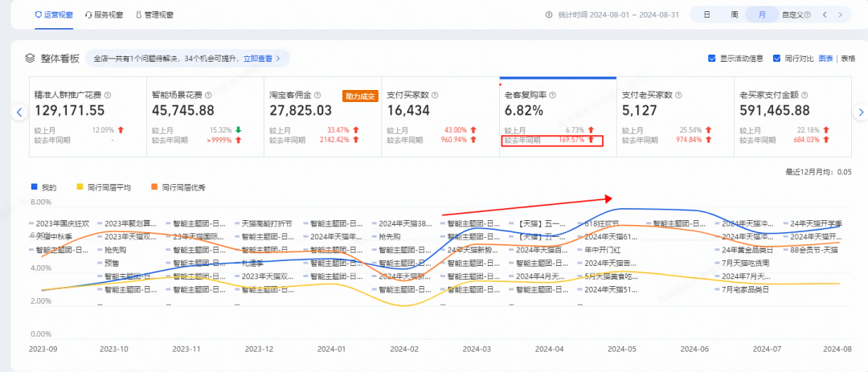Click help icon next to 老买家支付金额
Viewport: 868px width, 372px height.
tap(803, 96)
